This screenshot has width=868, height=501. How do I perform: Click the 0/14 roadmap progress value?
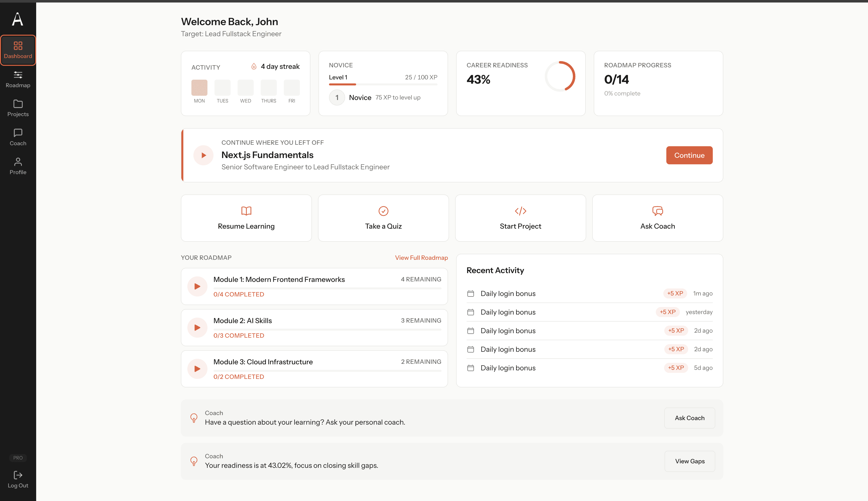(x=617, y=79)
